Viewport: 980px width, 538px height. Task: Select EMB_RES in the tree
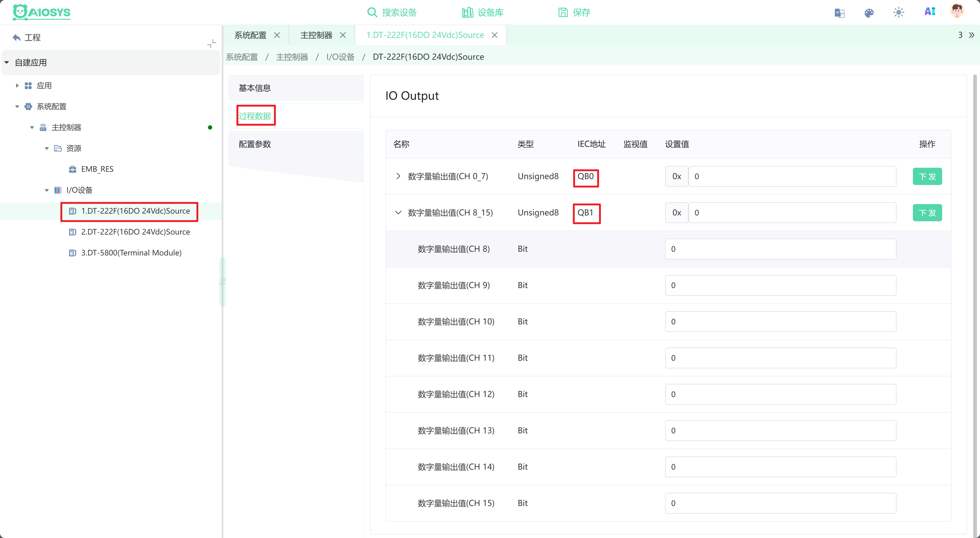(97, 169)
